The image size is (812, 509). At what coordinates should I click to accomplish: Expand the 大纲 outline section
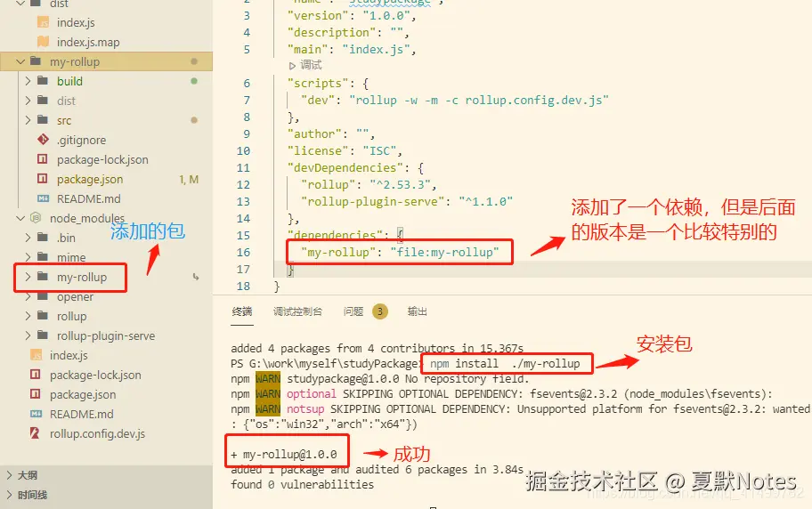[28, 475]
